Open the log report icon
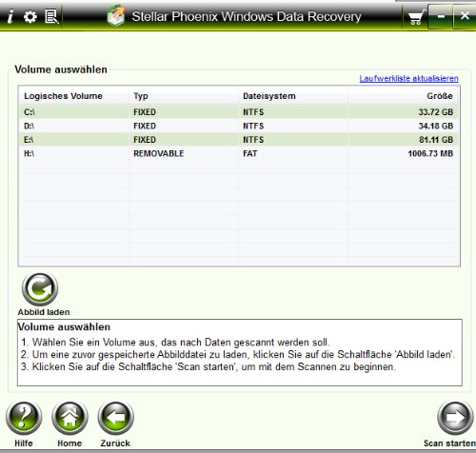The image size is (476, 453). pos(51,16)
